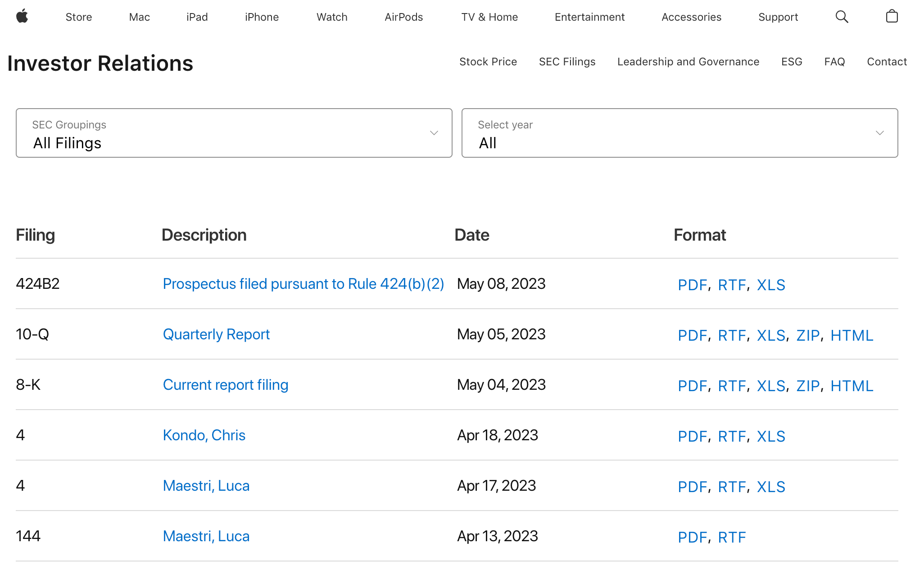Download the 10-Q filing as ZIP
Image resolution: width=924 pixels, height=566 pixels.
(x=808, y=335)
